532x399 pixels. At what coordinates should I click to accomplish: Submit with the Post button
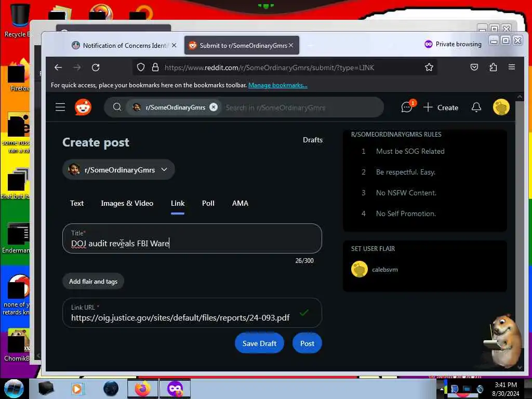click(x=307, y=343)
